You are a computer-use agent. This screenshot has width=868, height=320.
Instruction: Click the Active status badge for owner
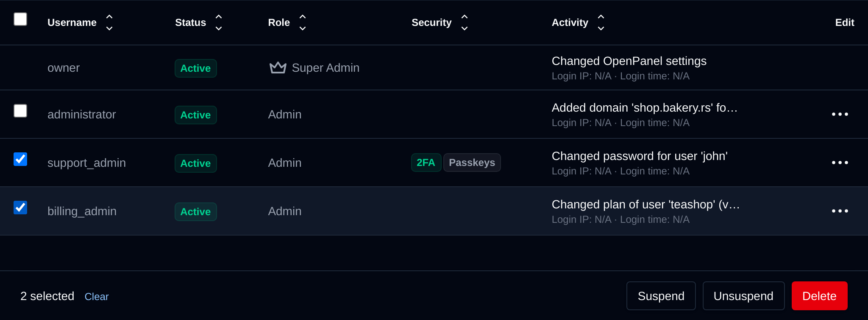coord(195,68)
